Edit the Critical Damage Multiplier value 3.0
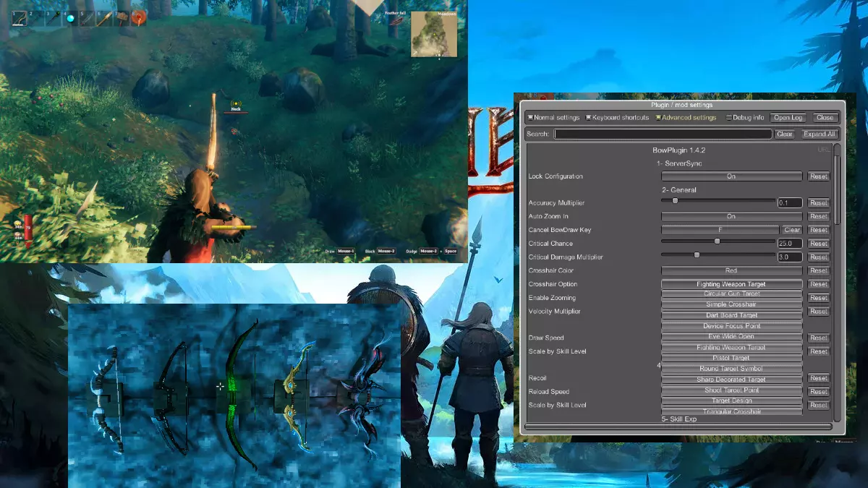868x488 pixels. click(x=790, y=257)
